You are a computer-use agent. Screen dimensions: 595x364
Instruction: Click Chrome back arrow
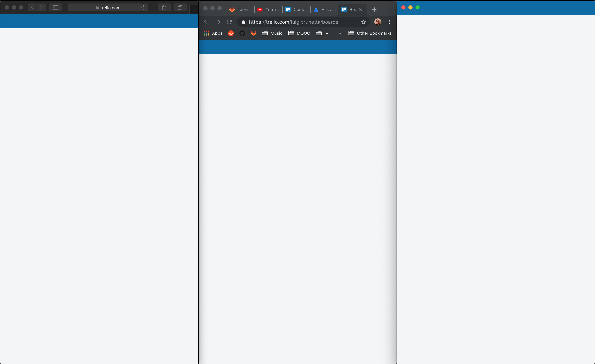pos(206,22)
